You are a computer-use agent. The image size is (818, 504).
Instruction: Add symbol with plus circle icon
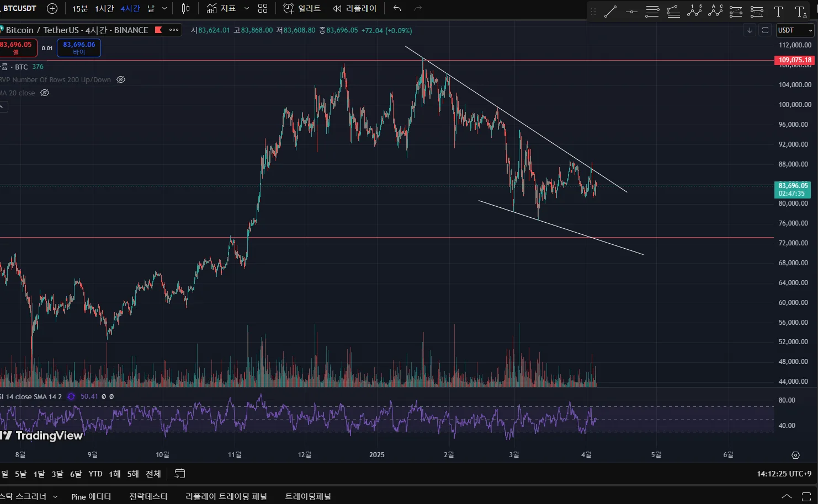click(x=52, y=8)
